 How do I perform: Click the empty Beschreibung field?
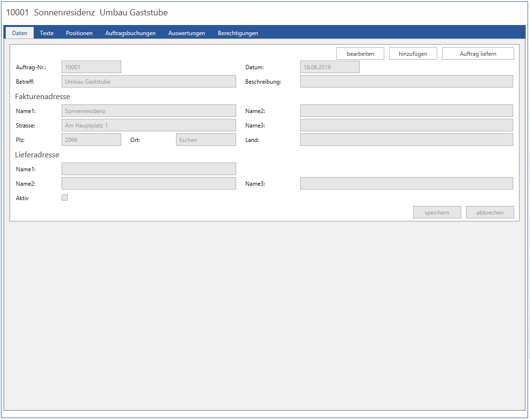click(x=406, y=81)
